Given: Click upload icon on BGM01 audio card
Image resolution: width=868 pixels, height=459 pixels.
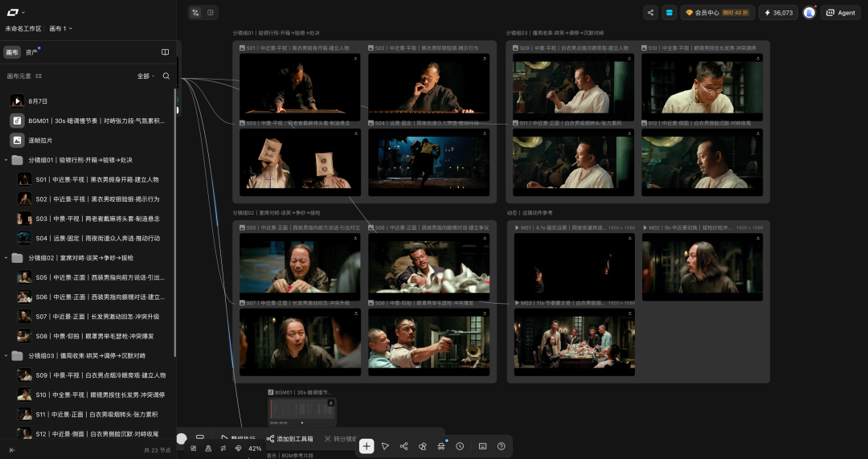Looking at the screenshot, I should pos(330,403).
